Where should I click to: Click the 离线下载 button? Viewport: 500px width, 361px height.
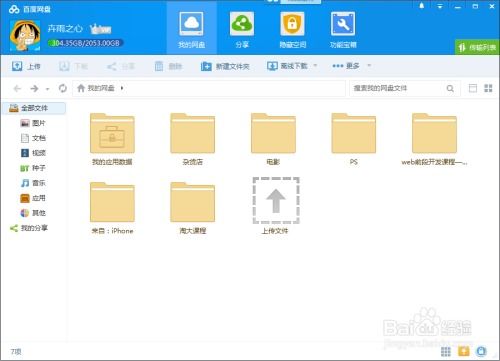pos(287,66)
